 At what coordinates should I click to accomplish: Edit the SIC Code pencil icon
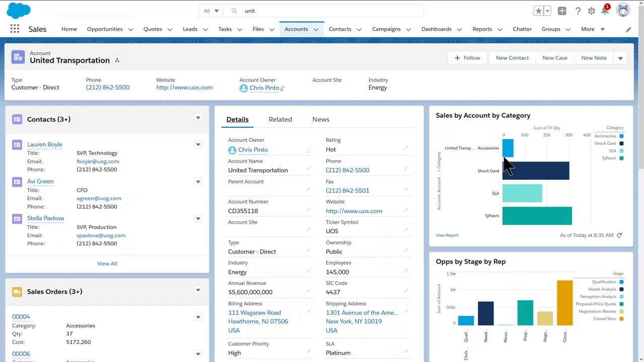point(406,291)
